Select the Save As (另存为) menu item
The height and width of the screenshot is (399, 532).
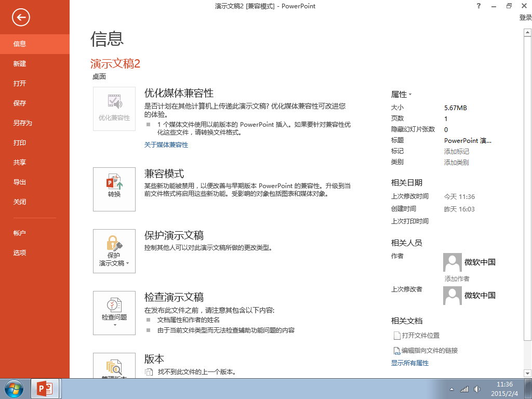coord(35,123)
